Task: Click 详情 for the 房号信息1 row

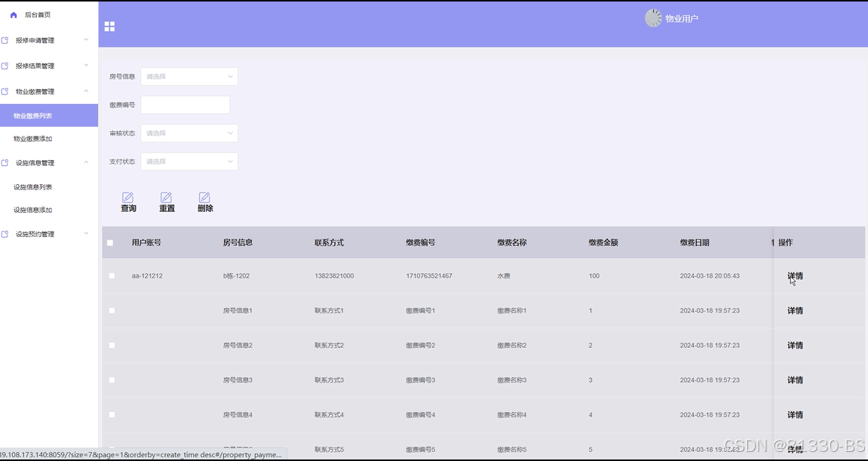Action: point(795,311)
